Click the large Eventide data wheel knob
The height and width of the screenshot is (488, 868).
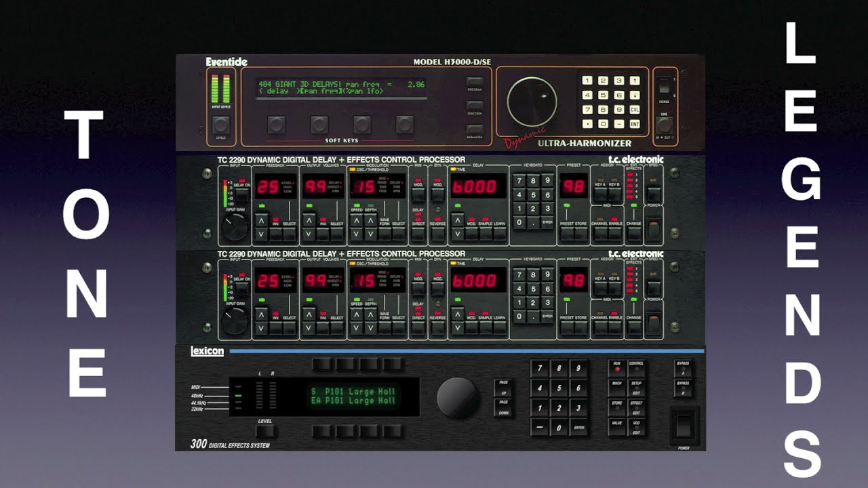click(532, 101)
